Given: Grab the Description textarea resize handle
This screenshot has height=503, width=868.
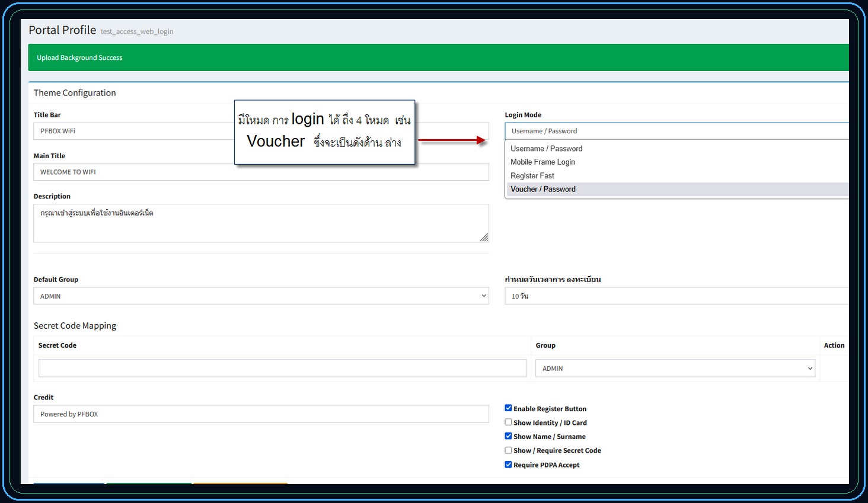Looking at the screenshot, I should coord(484,238).
